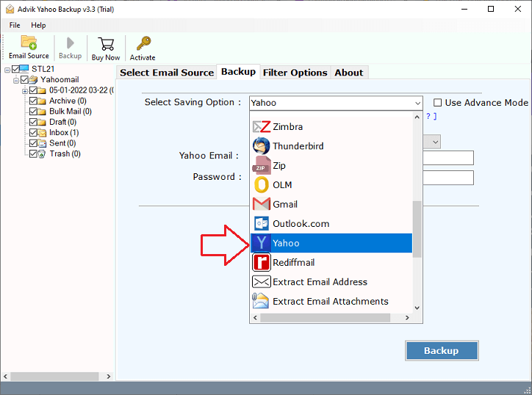Click the Sent folder icon
Screen dimensions: 532x395
[x=42, y=143]
